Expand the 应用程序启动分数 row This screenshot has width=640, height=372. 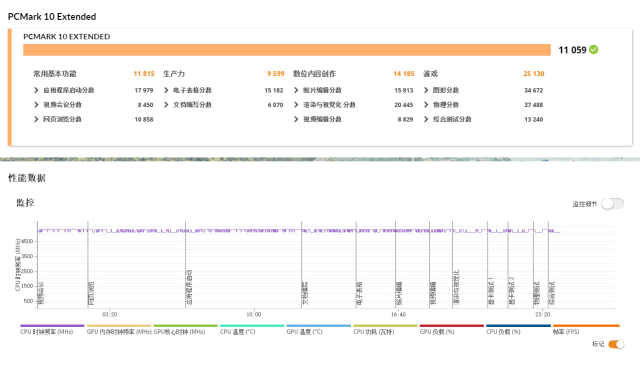click(x=36, y=90)
